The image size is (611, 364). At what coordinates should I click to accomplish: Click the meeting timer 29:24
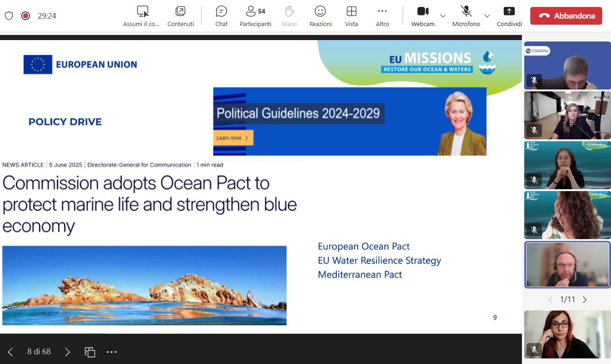47,16
